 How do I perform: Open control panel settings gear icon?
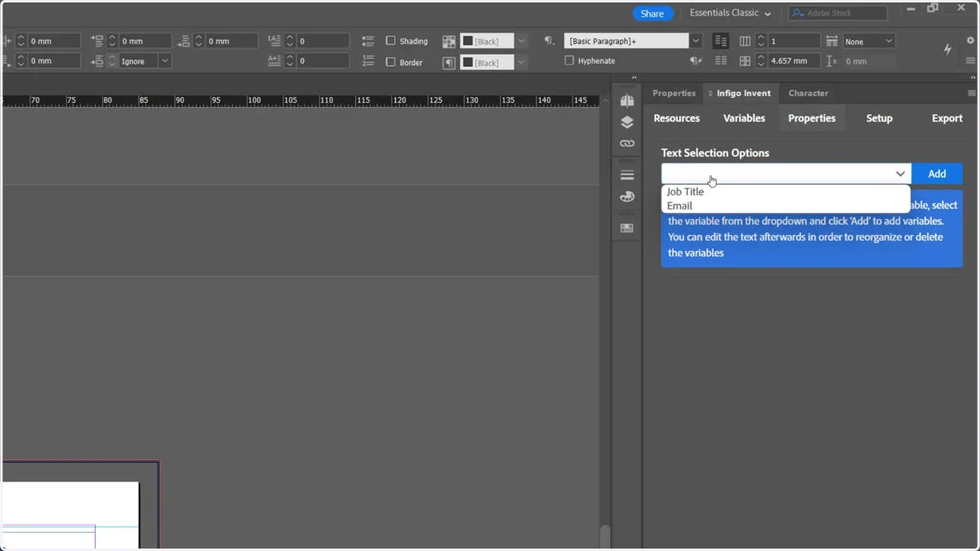[x=970, y=40]
